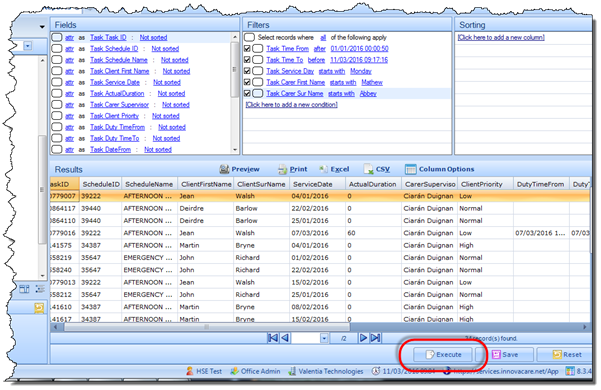Uncheck the Task Time From filter enabled checkbox
The image size is (601, 390).
pos(247,49)
